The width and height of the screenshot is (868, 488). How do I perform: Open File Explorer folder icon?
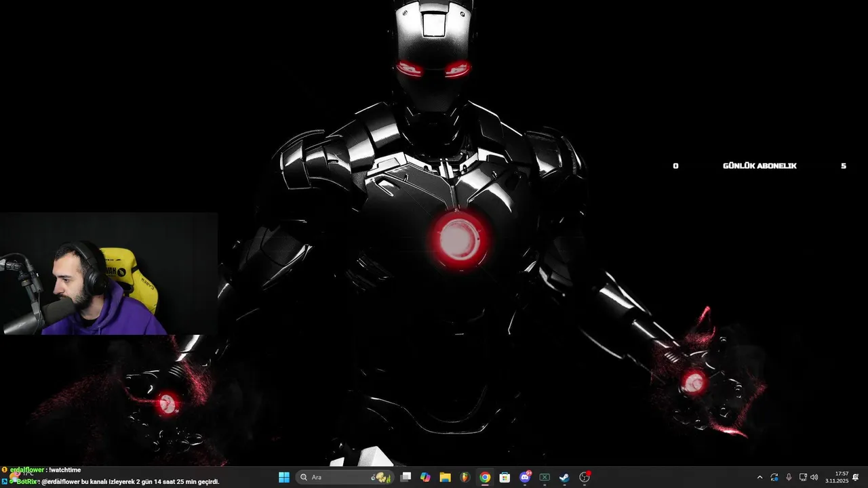pos(445,477)
